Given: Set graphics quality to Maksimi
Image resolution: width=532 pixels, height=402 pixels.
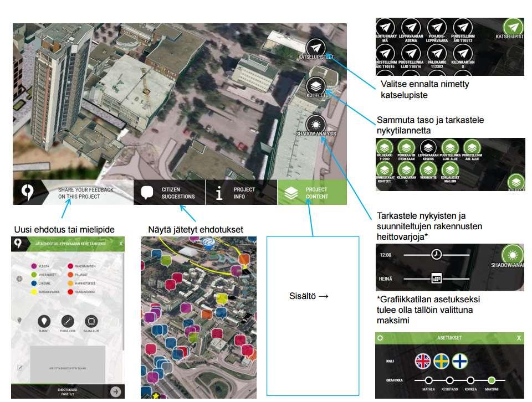Looking at the screenshot, I should click(x=492, y=380).
